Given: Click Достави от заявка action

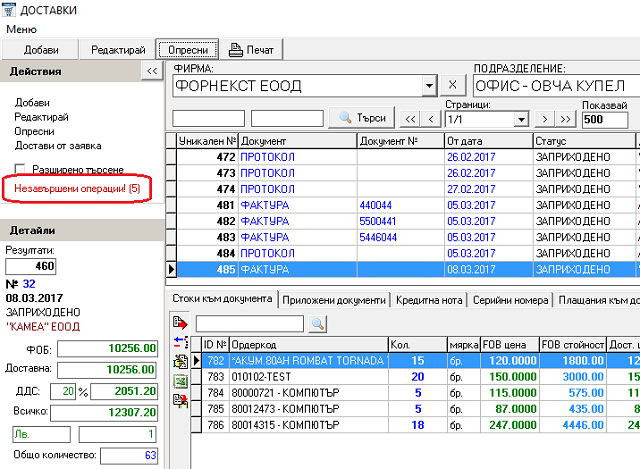Looking at the screenshot, I should point(58,146).
